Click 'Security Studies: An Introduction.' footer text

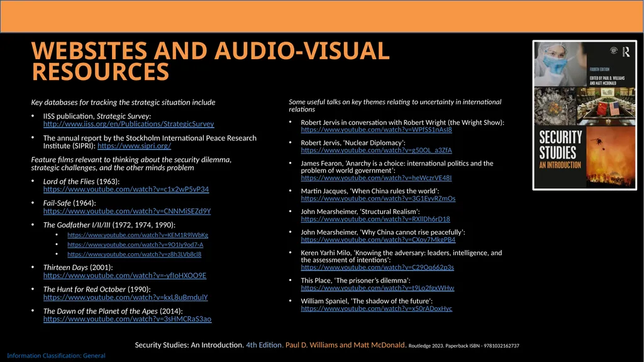(x=189, y=345)
